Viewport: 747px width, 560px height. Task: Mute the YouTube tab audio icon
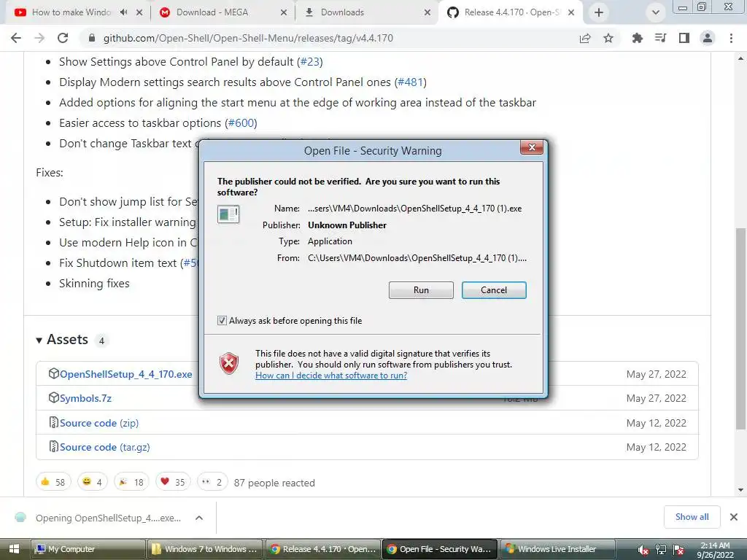tap(124, 12)
